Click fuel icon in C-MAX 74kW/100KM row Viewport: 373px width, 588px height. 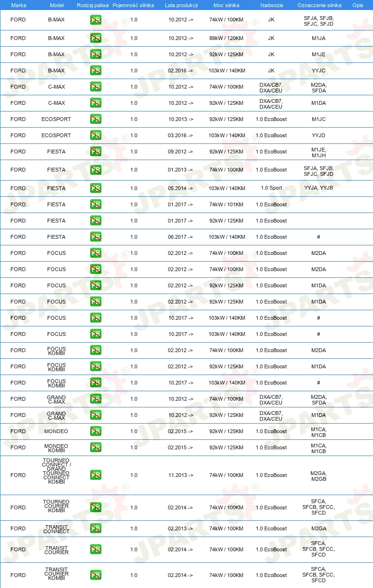pyautogui.click(x=95, y=87)
